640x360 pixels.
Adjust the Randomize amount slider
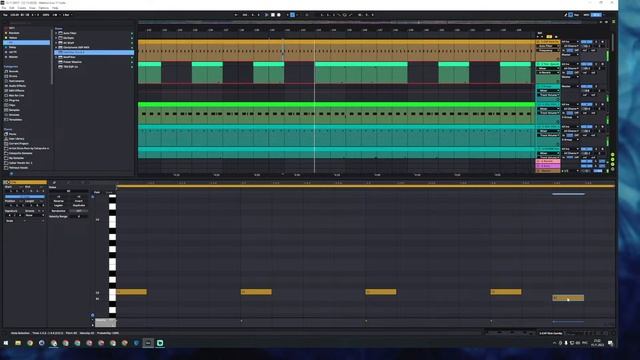(x=79, y=211)
